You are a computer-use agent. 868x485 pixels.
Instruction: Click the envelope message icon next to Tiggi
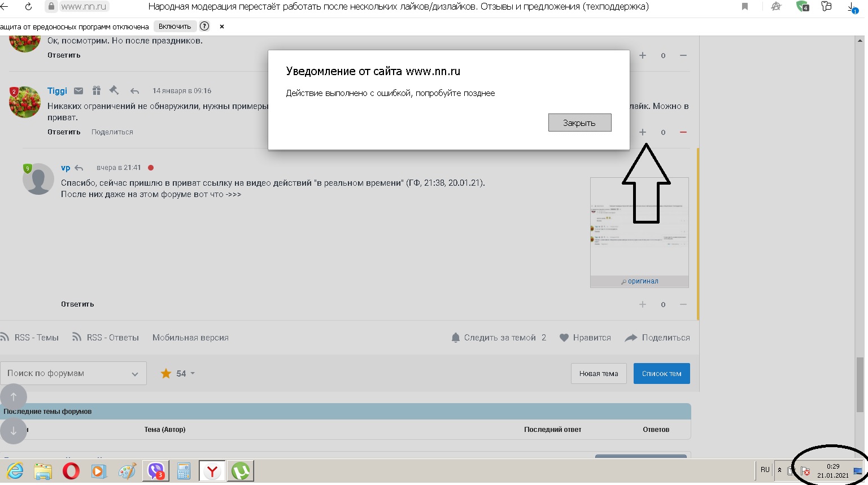pos(78,91)
